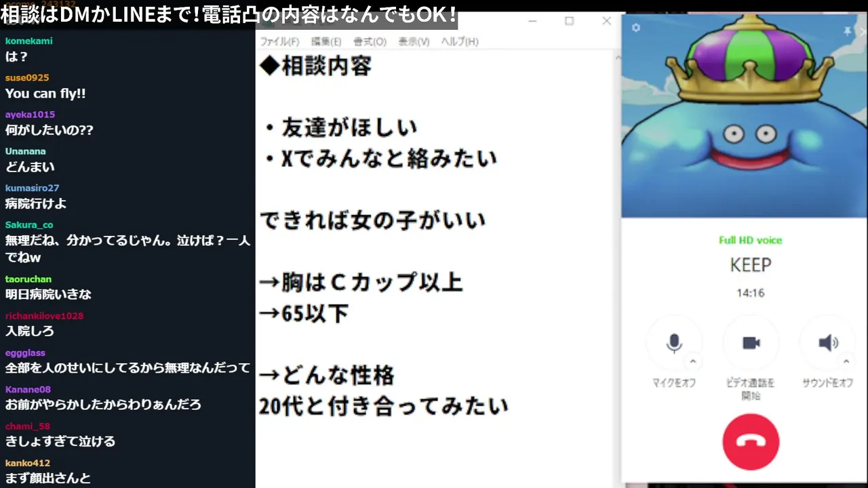
Task: Maximize the Notepad window
Action: [570, 21]
